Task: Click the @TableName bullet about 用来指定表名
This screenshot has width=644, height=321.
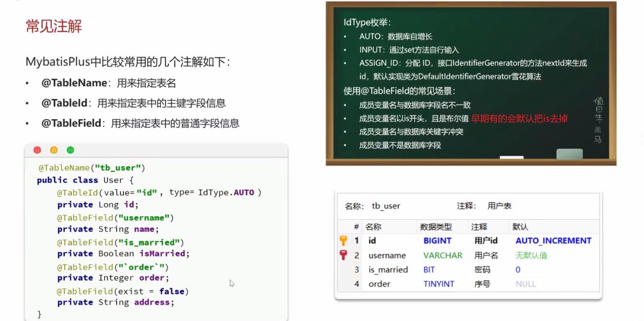Action: (x=109, y=83)
